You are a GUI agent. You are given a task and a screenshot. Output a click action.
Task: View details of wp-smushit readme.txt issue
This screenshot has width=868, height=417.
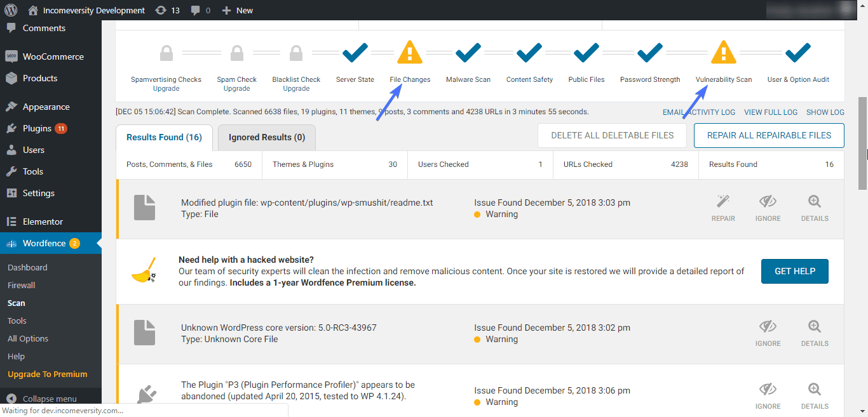pyautogui.click(x=815, y=208)
